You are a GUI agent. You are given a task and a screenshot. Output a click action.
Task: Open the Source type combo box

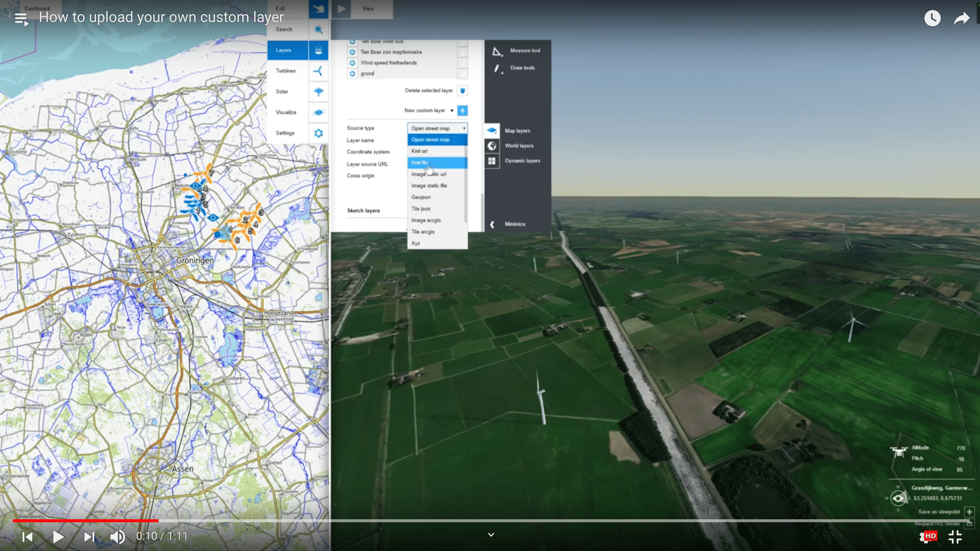(437, 129)
